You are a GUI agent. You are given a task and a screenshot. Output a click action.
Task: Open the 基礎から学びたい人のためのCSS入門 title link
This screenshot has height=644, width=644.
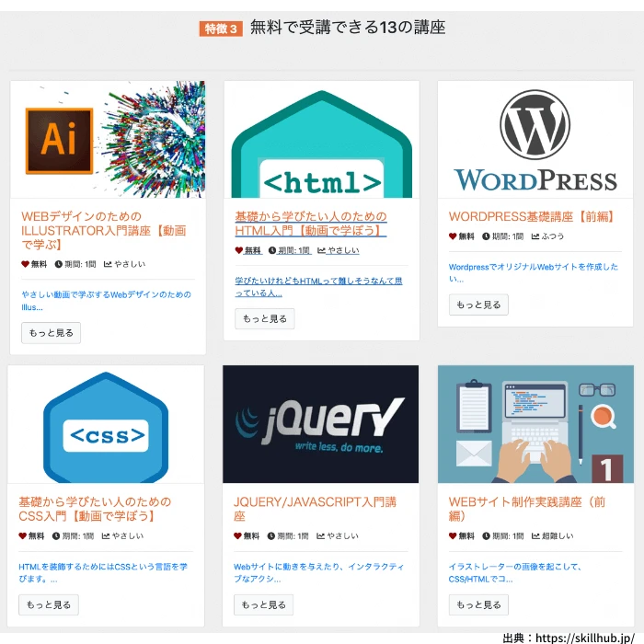pyautogui.click(x=95, y=509)
